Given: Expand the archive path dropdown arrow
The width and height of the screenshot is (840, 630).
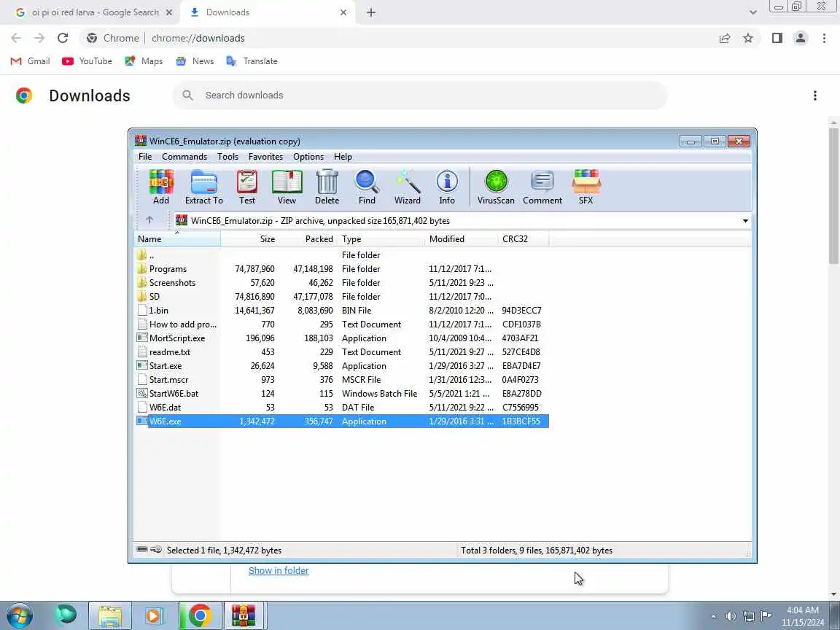Looking at the screenshot, I should (x=745, y=221).
